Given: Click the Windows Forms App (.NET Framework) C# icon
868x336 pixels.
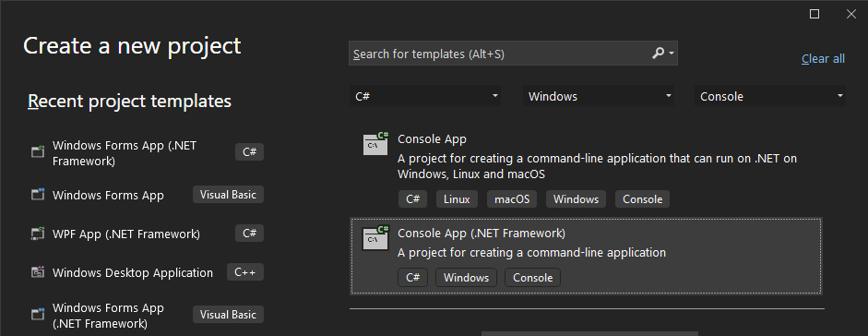Looking at the screenshot, I should tap(38, 151).
